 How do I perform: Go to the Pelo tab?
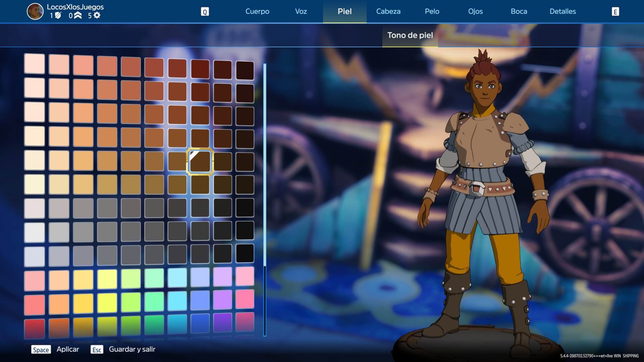(x=432, y=11)
